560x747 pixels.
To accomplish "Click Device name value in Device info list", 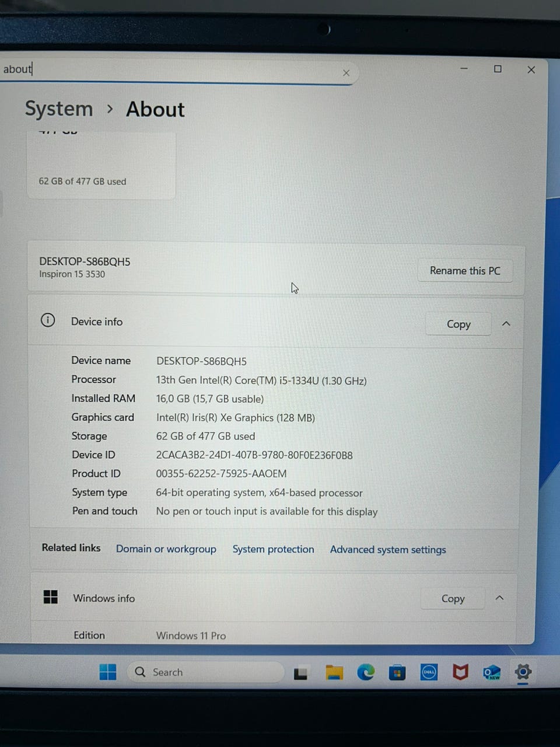I will pyautogui.click(x=201, y=361).
